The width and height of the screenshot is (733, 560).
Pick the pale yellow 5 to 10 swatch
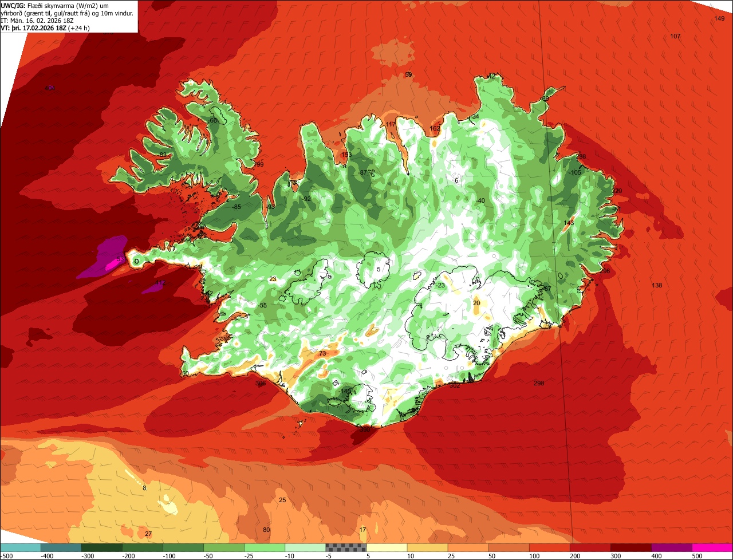pyautogui.click(x=387, y=547)
